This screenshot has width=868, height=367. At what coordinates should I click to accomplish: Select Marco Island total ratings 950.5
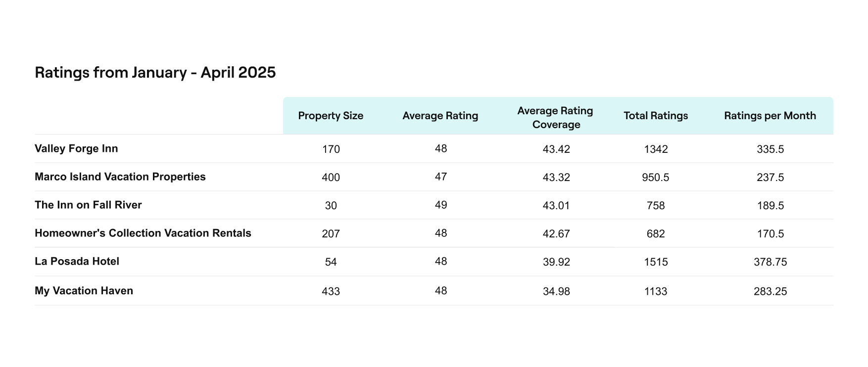click(x=656, y=178)
